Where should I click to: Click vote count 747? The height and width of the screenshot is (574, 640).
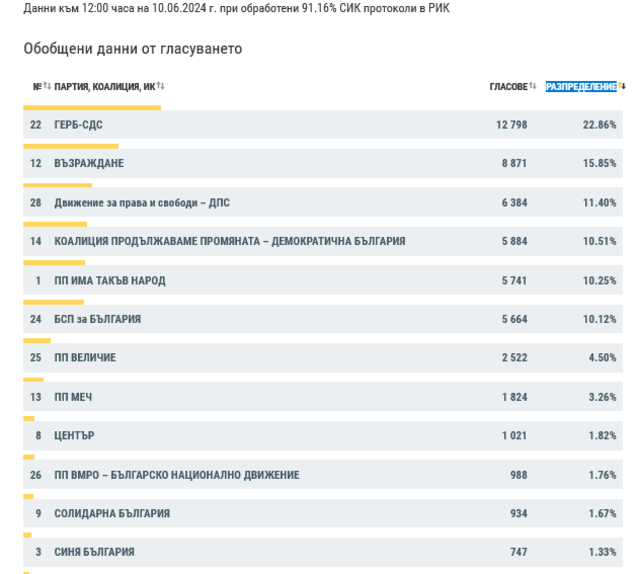[518, 552]
